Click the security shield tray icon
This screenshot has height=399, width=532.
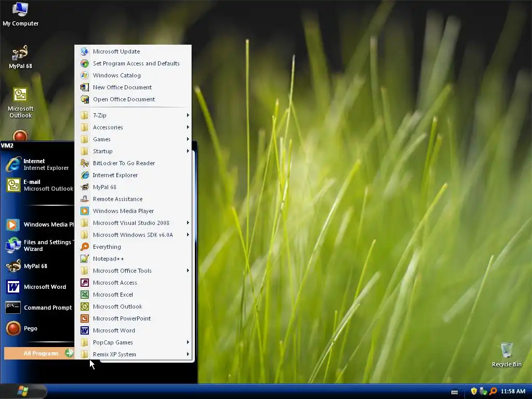(x=474, y=391)
